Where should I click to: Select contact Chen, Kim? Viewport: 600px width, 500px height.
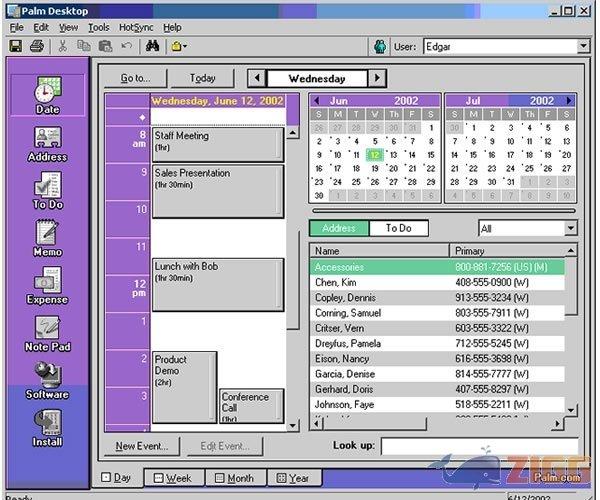coord(437,282)
